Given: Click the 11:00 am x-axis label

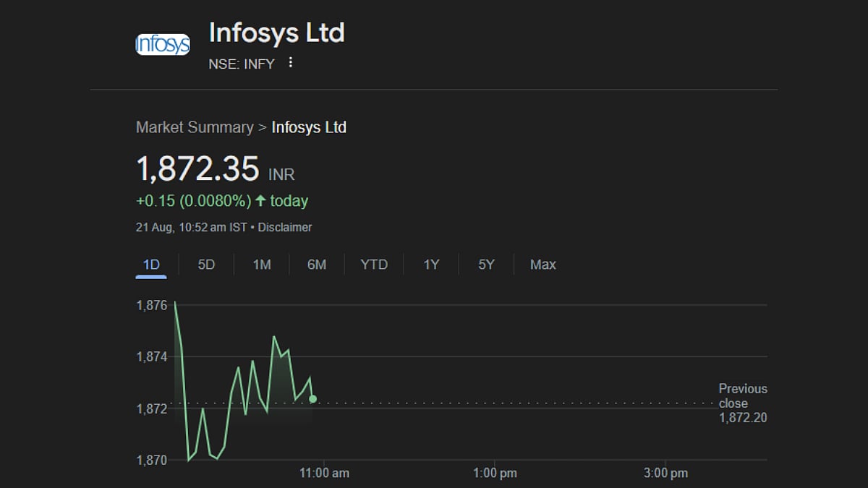Looking at the screenshot, I should [324, 473].
